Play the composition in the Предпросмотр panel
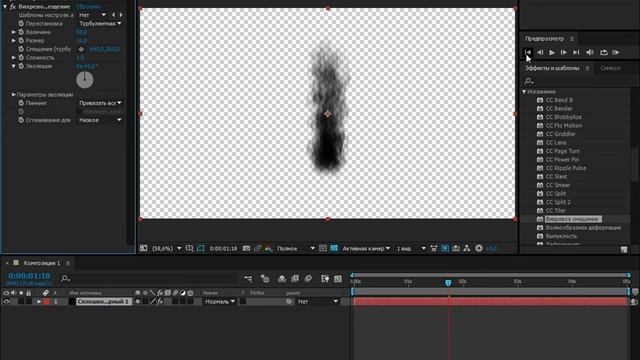This screenshot has width=640, height=360. click(552, 52)
